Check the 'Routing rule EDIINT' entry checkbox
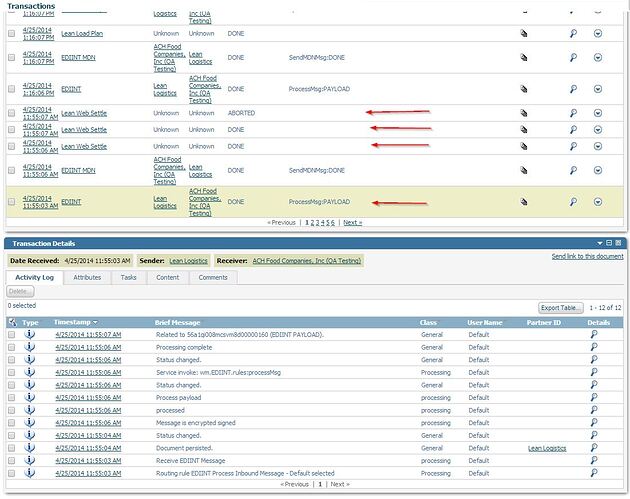Viewport: 630px width, 499px height. [x=12, y=473]
